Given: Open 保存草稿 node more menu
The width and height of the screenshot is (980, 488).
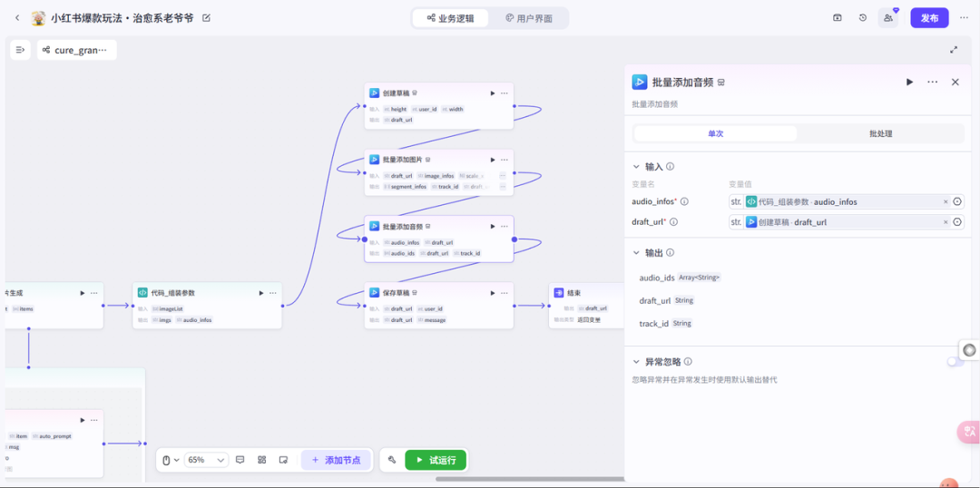Looking at the screenshot, I should click(504, 292).
